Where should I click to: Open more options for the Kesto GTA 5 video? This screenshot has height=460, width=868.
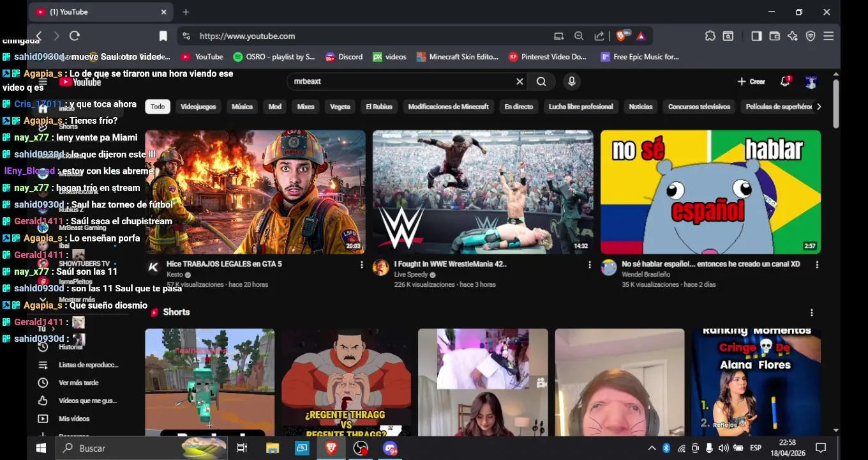point(361,264)
